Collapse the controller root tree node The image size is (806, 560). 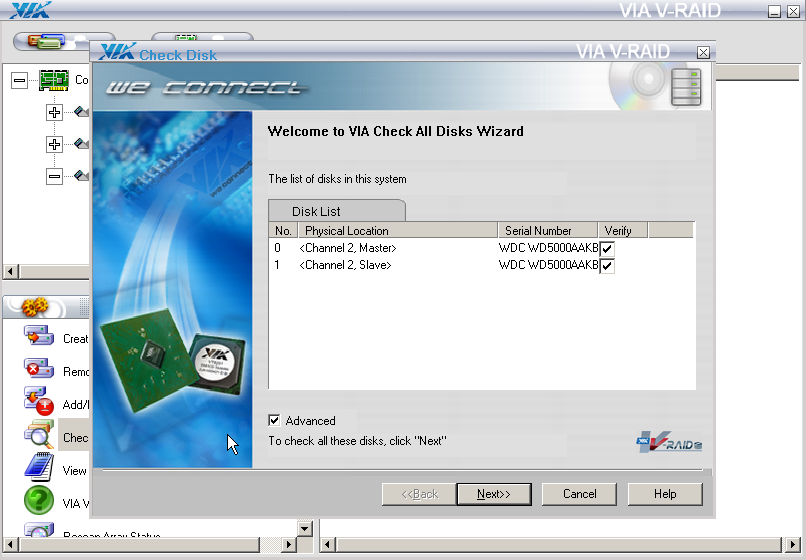19,80
